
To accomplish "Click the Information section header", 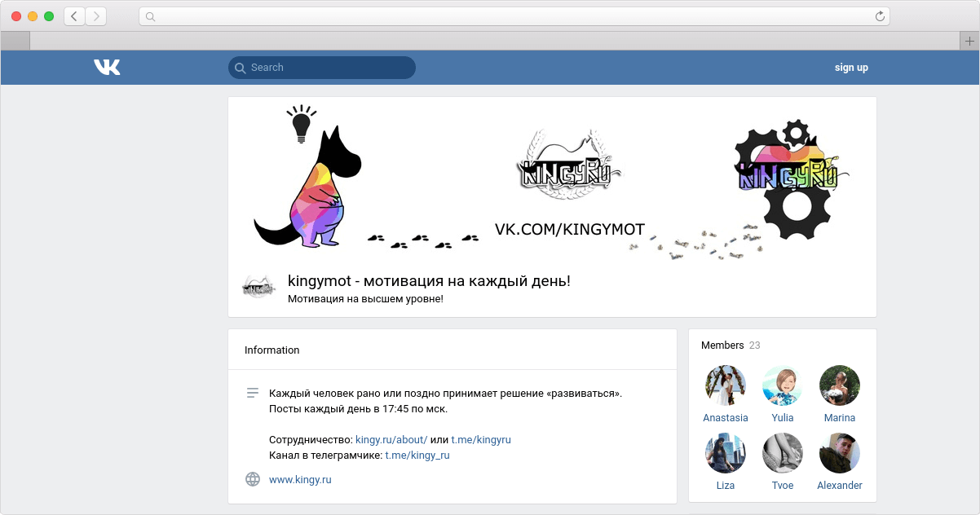I will (x=272, y=350).
